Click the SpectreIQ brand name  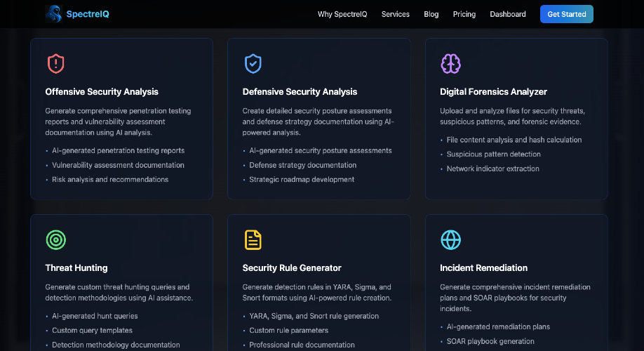[88, 14]
